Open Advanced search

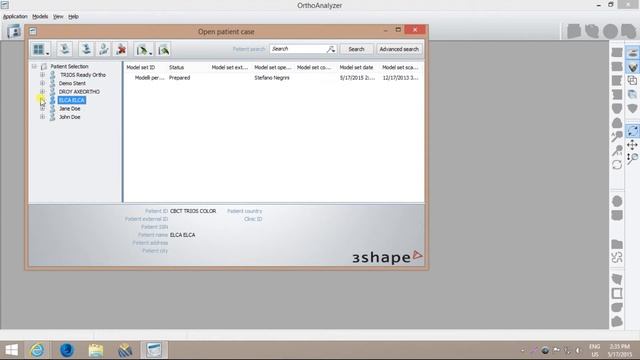[x=399, y=49]
